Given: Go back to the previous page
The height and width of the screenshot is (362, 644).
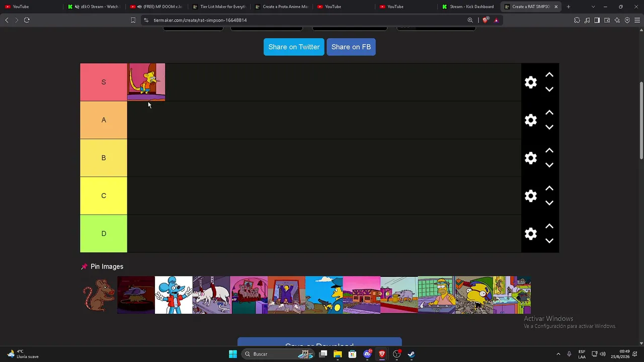Looking at the screenshot, I should [7, 20].
